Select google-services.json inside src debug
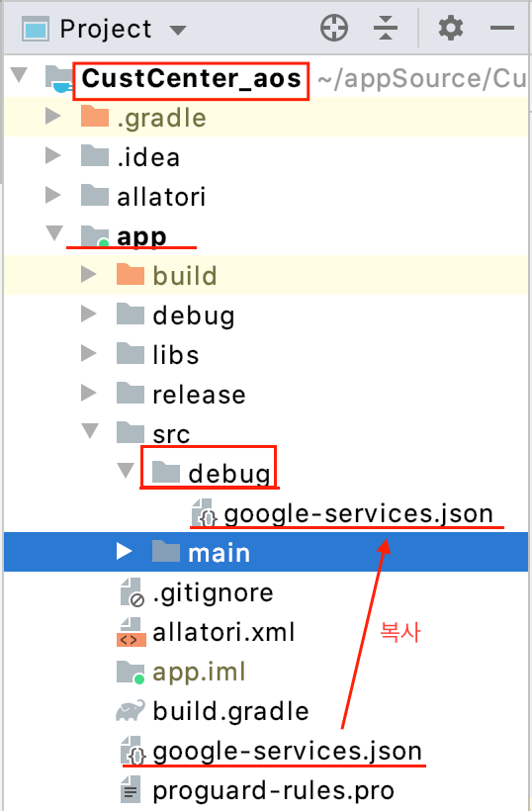This screenshot has height=811, width=532. pos(266,513)
